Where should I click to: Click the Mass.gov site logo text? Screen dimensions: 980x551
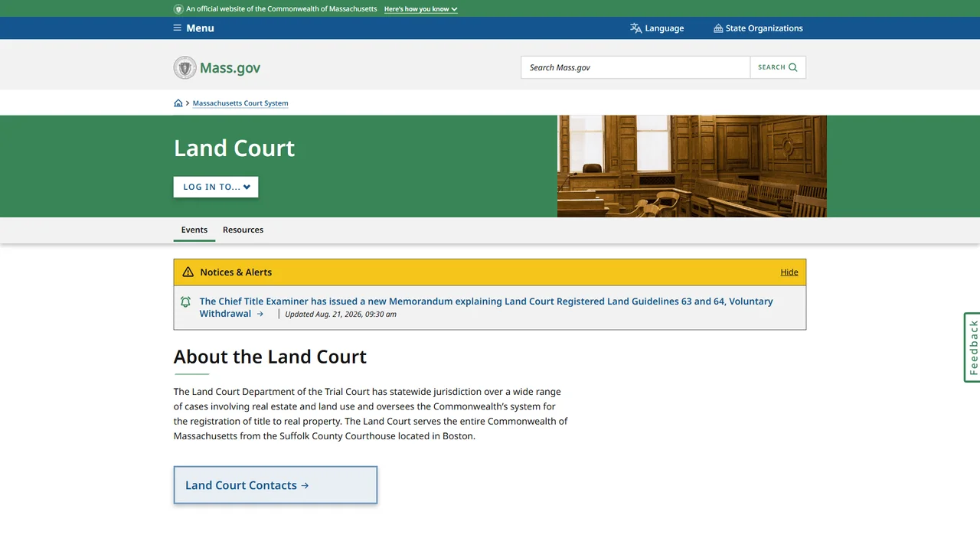pyautogui.click(x=230, y=67)
